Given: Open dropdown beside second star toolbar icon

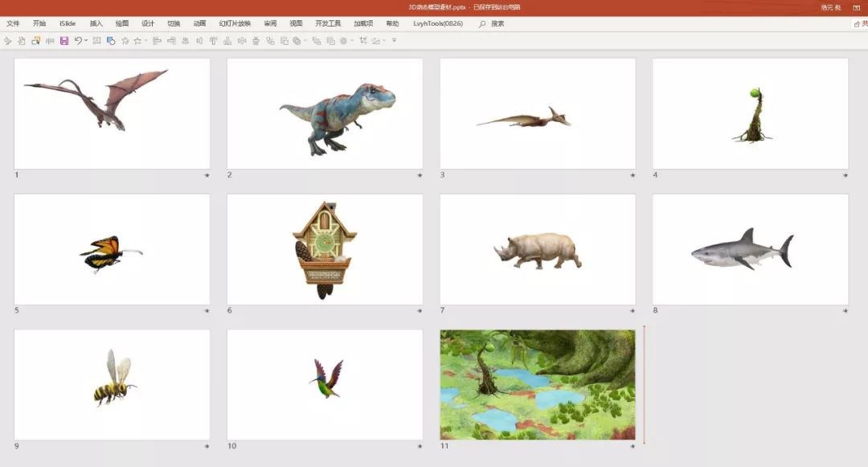Looking at the screenshot, I should (145, 40).
